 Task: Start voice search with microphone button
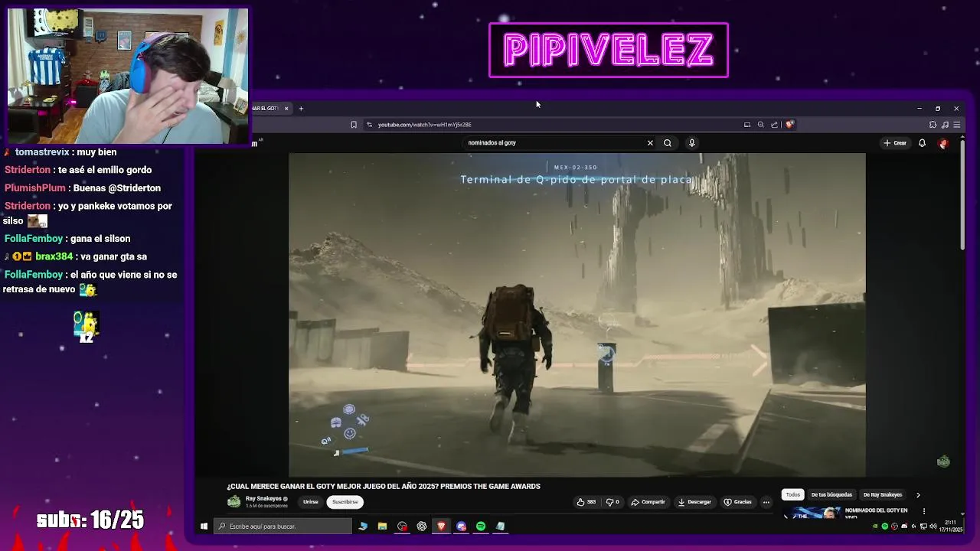tap(691, 143)
